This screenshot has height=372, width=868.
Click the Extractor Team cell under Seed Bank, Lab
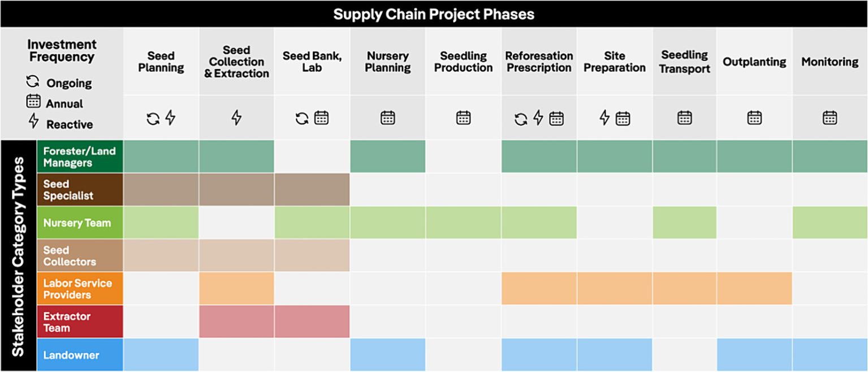(x=312, y=322)
